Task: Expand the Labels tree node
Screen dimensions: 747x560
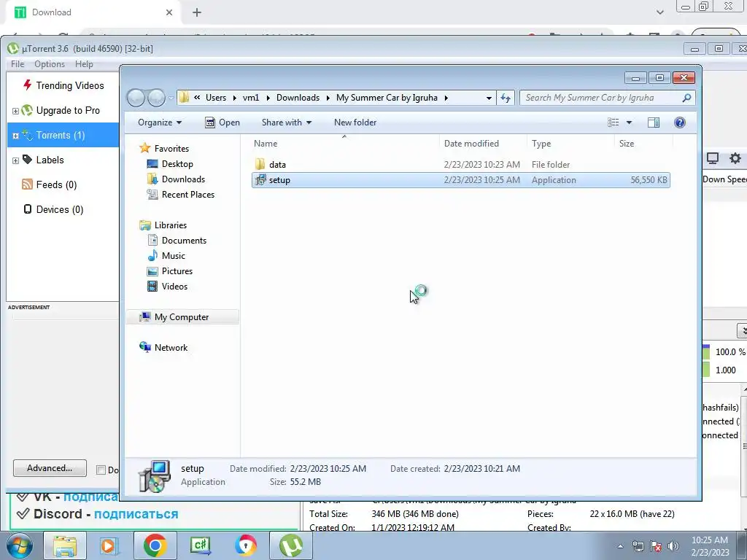Action: [x=15, y=160]
